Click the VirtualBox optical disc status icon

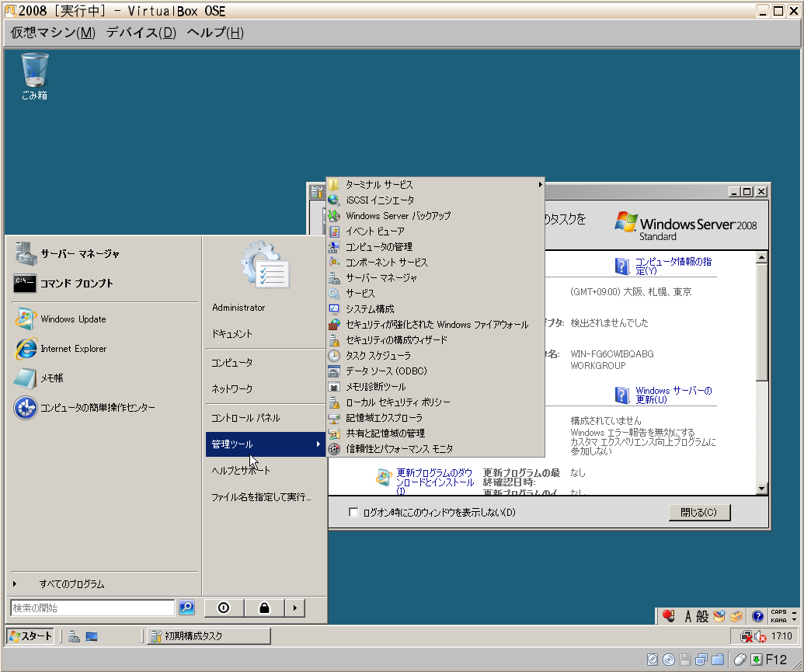pos(669,660)
